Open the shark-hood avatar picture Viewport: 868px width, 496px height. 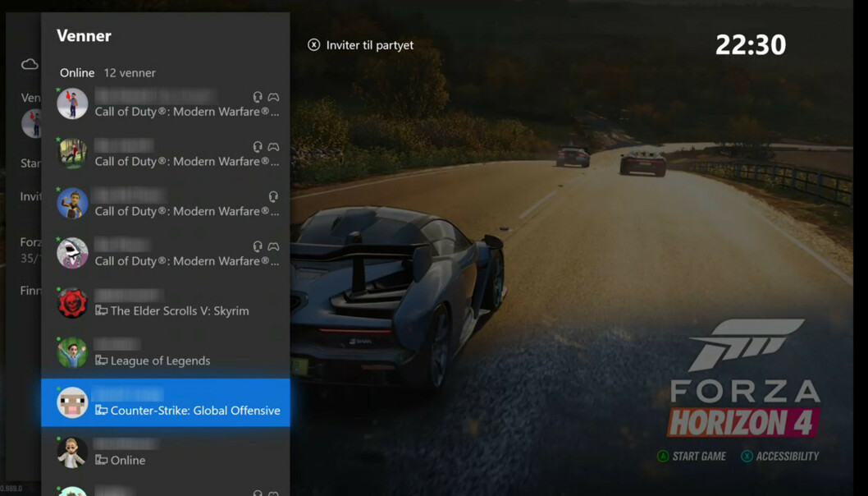pyautogui.click(x=72, y=253)
